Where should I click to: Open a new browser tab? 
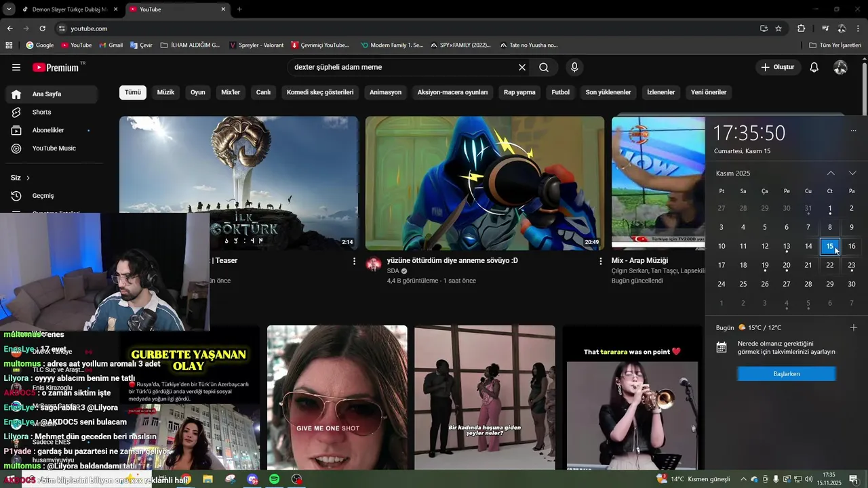pyautogui.click(x=239, y=9)
